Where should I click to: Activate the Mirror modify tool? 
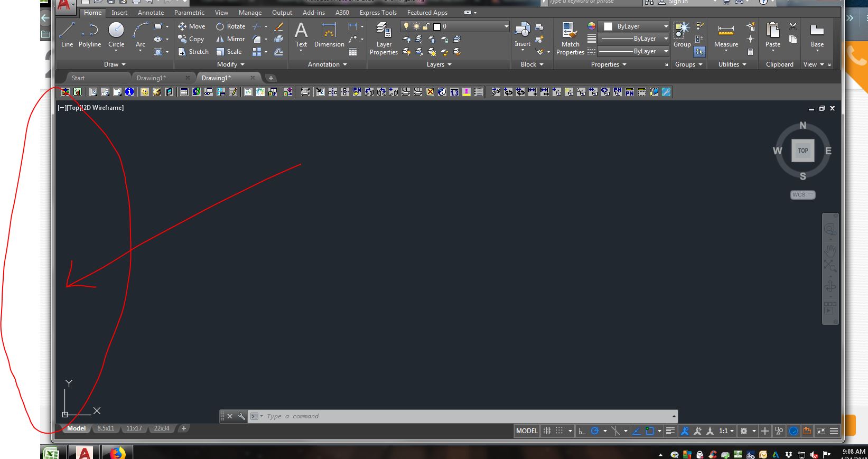(x=230, y=39)
